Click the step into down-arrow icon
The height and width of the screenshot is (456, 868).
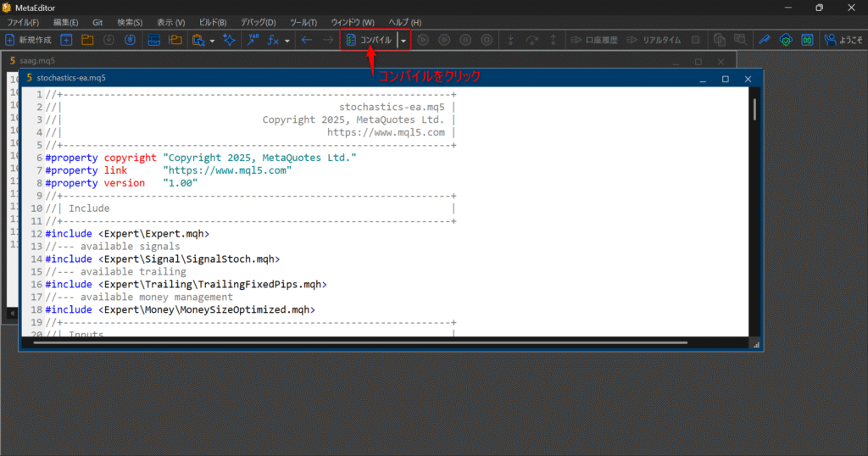pyautogui.click(x=511, y=40)
